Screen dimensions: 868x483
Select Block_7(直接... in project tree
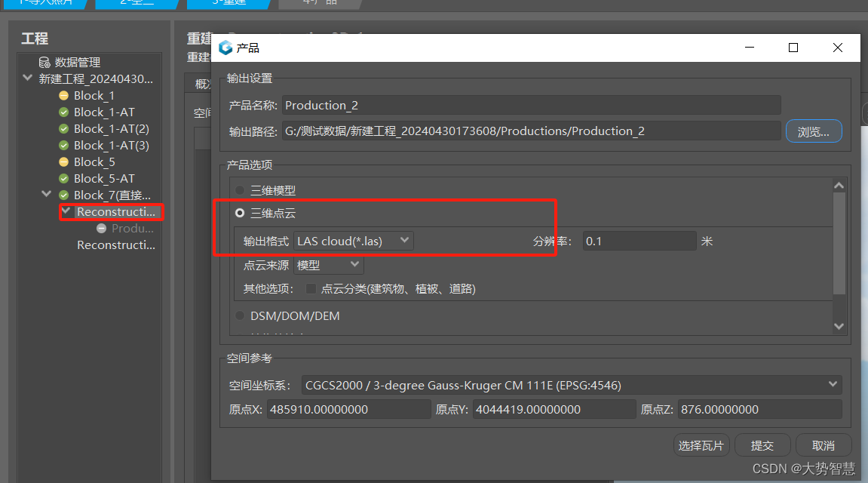[x=112, y=195]
